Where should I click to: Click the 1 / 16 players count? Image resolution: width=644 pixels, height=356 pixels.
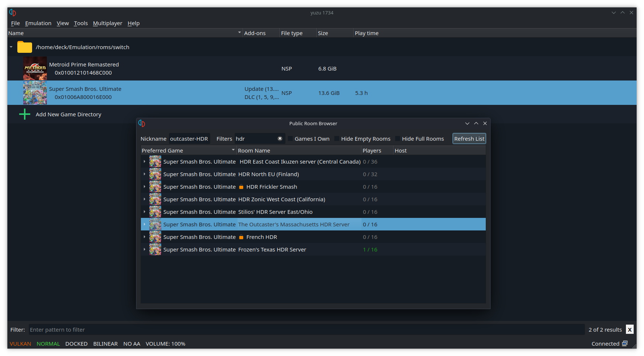tap(370, 250)
